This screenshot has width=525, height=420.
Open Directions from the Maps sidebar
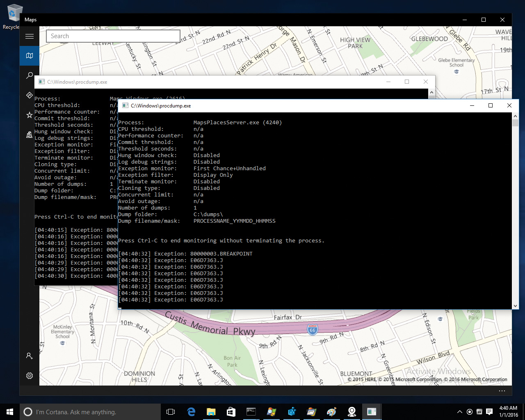(x=30, y=95)
